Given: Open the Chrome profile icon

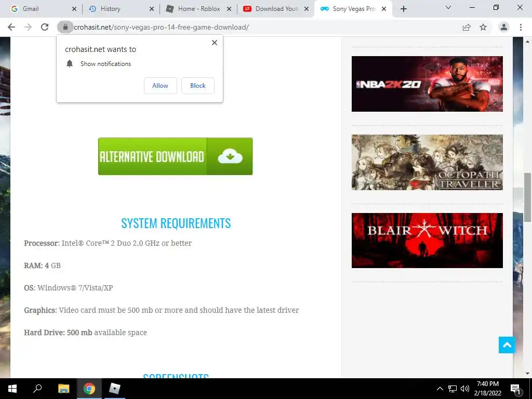Looking at the screenshot, I should point(504,27).
